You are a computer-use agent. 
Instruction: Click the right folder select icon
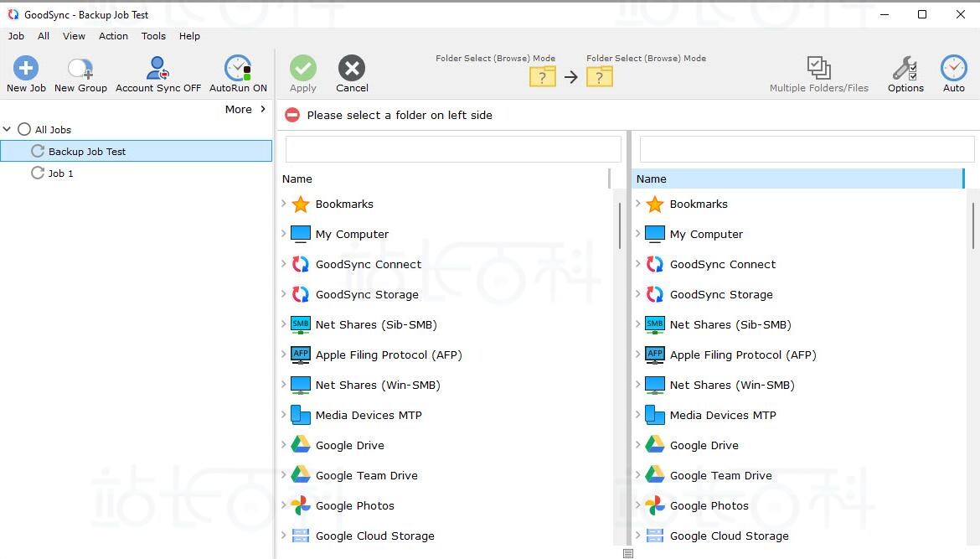coord(600,77)
